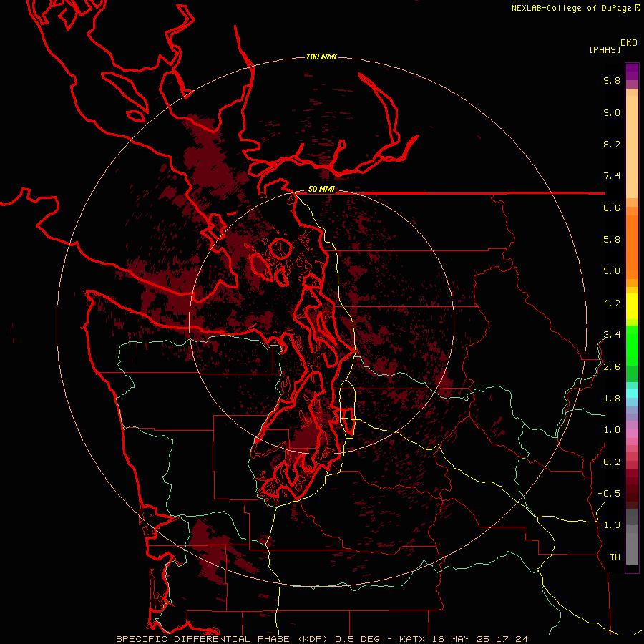
Task: Click the 5.8 scale value
Action: click(612, 240)
